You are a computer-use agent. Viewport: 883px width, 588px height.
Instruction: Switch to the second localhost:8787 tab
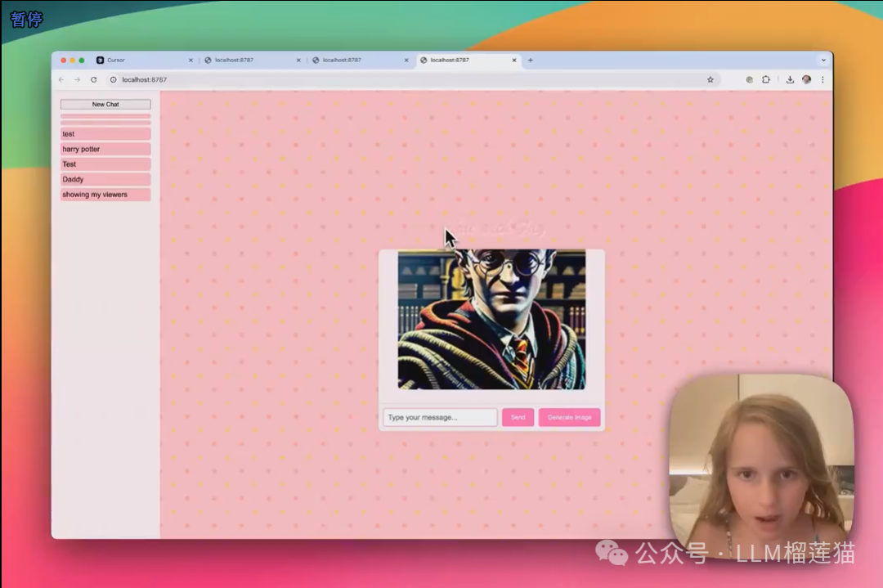click(356, 61)
